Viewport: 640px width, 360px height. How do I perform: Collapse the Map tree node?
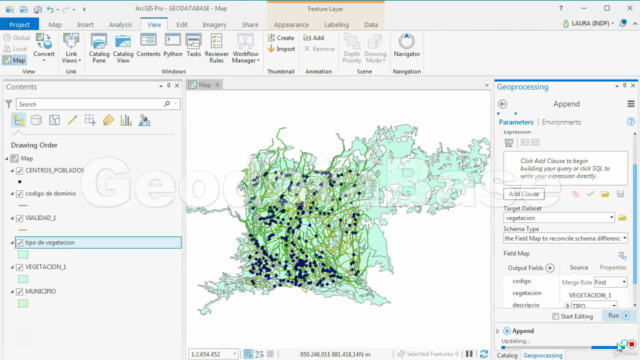click(7, 158)
